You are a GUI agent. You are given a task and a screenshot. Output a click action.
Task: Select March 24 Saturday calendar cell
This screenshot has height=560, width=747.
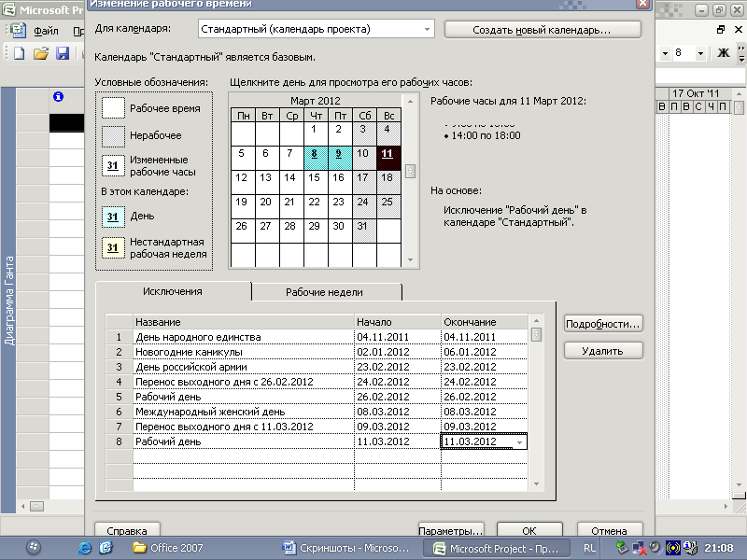364,206
